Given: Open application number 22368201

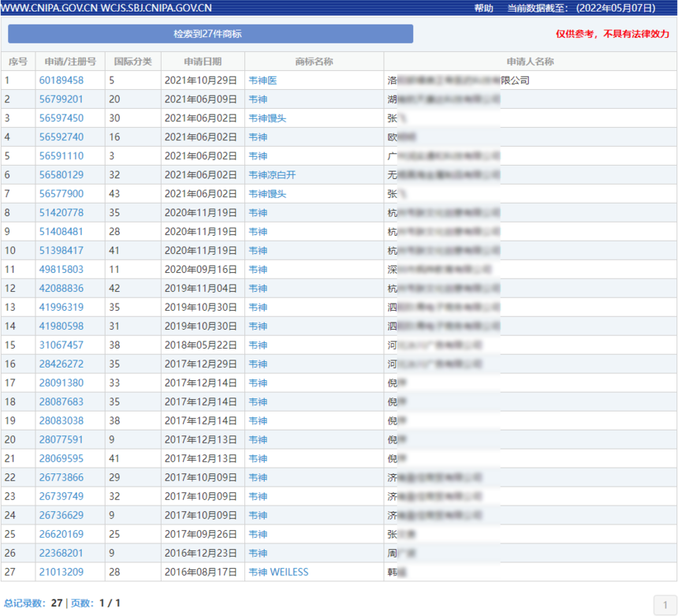Looking at the screenshot, I should tap(61, 553).
